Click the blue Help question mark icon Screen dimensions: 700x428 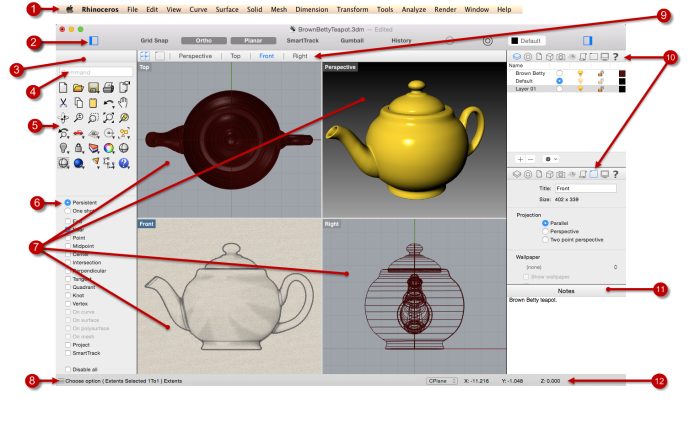pyautogui.click(x=124, y=163)
